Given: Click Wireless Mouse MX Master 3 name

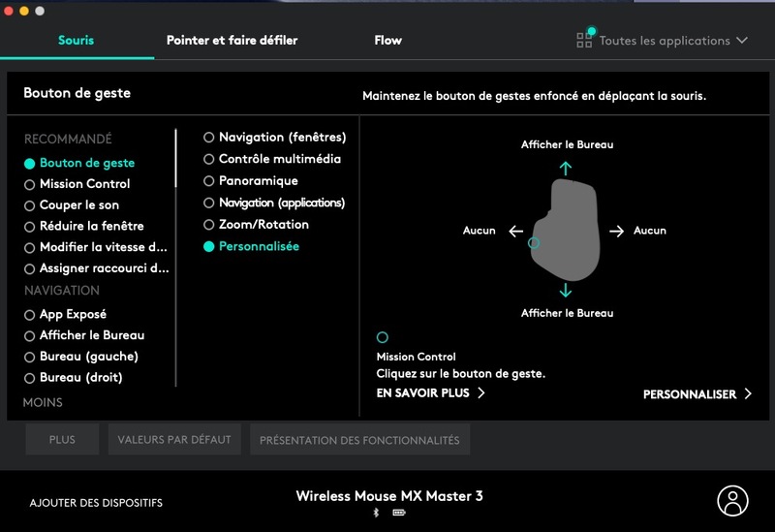Looking at the screenshot, I should pos(389,496).
